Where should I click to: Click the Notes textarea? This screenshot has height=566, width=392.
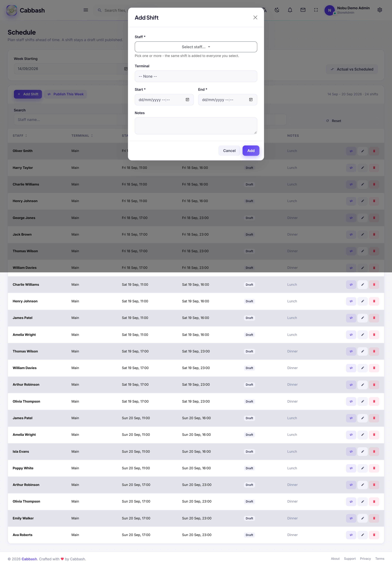point(196,126)
